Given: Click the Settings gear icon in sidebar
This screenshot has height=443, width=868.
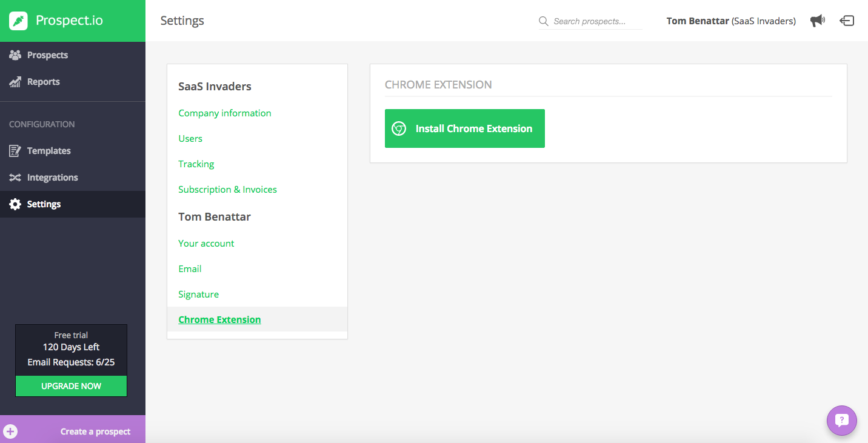Looking at the screenshot, I should tap(15, 204).
